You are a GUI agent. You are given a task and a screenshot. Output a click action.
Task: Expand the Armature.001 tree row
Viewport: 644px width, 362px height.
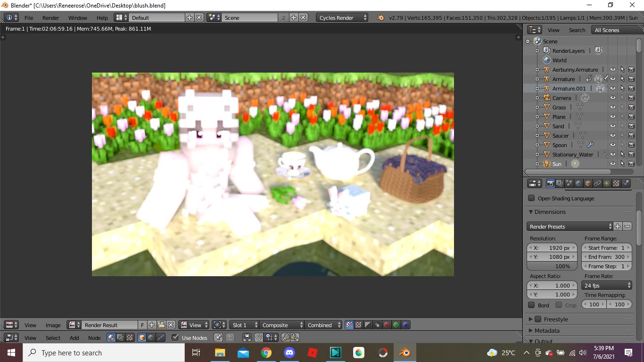pos(537,89)
